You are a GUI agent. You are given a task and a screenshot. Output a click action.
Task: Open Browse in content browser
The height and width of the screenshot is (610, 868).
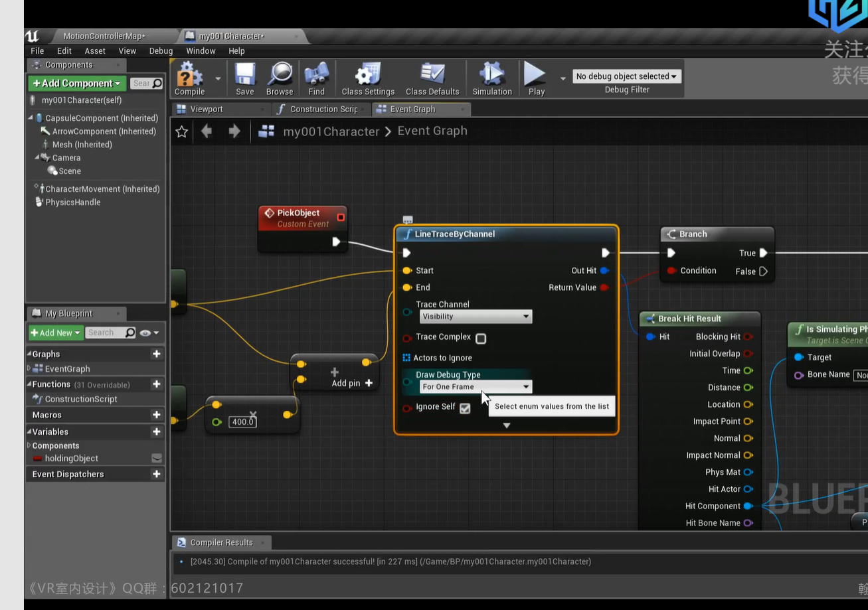pos(280,79)
